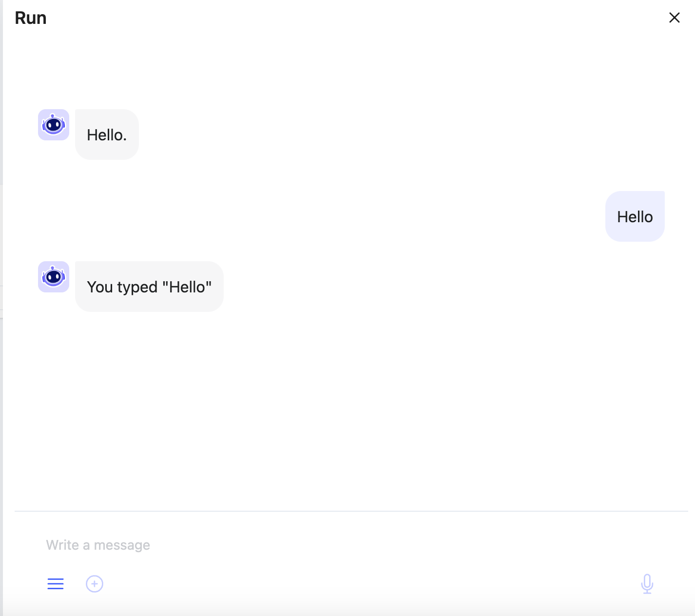695x616 pixels.
Task: Click the empty chat area below the messages
Action: click(351, 409)
